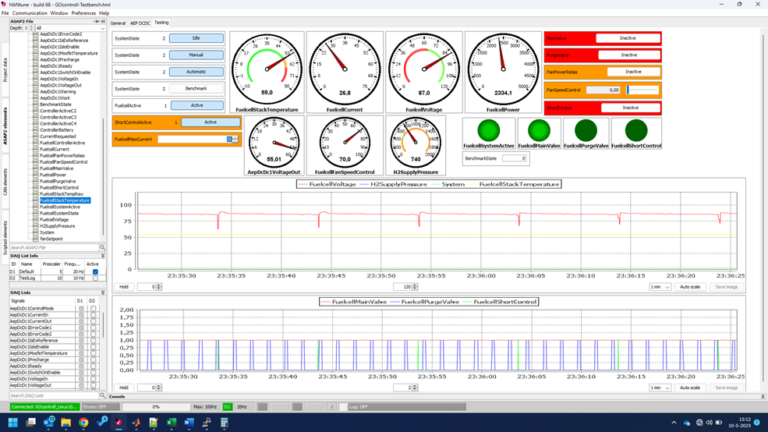Click the FuelcellSystemActive green indicator lamp

(488, 130)
